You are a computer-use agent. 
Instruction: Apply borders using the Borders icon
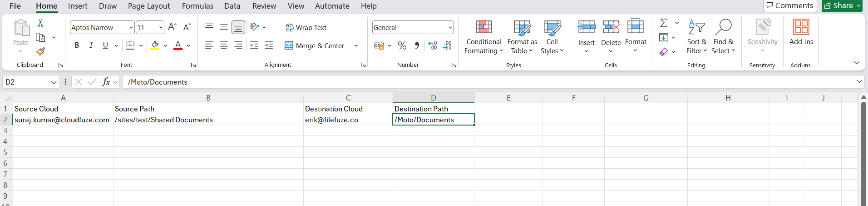[130, 45]
